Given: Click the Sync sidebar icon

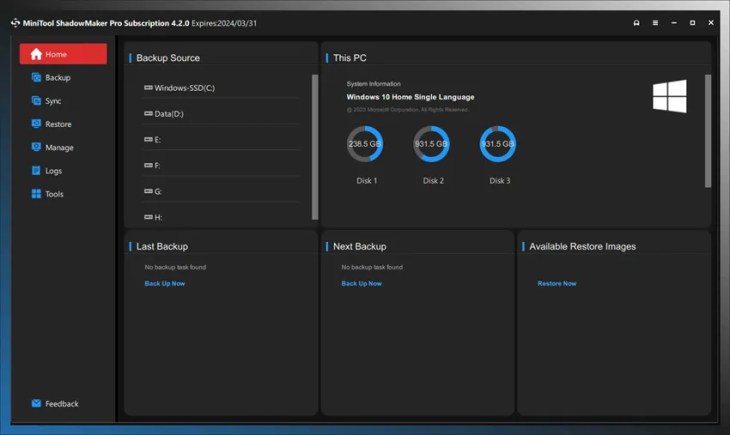Looking at the screenshot, I should point(36,101).
